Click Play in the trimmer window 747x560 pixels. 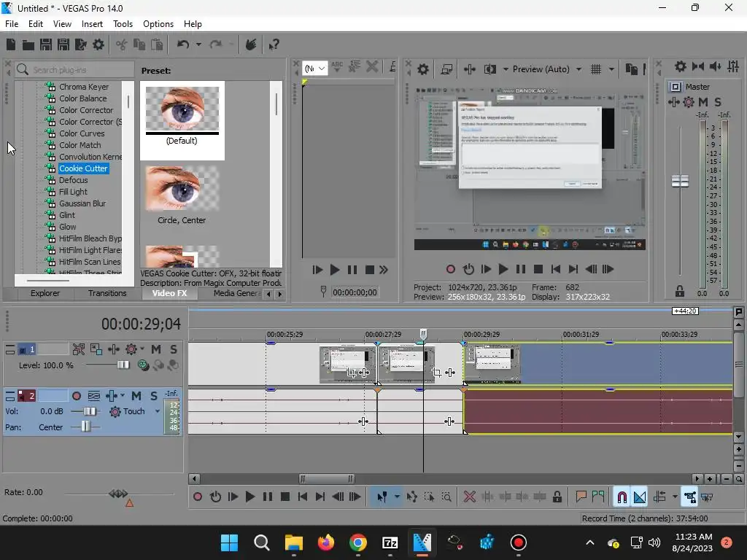(x=334, y=270)
